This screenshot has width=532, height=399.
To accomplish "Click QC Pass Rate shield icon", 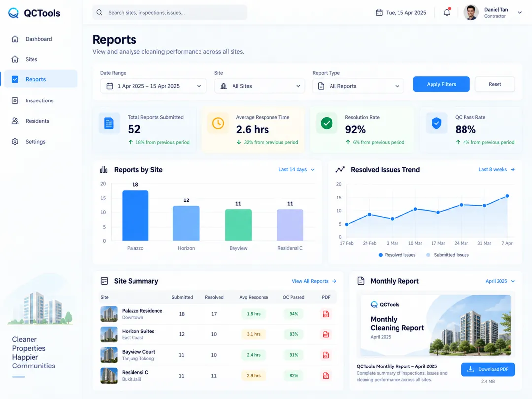I will coord(436,123).
